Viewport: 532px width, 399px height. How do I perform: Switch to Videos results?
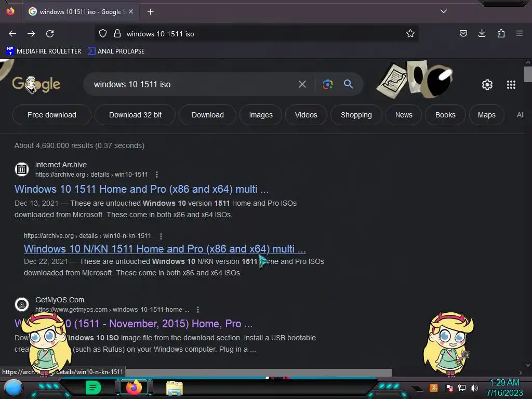click(x=306, y=115)
